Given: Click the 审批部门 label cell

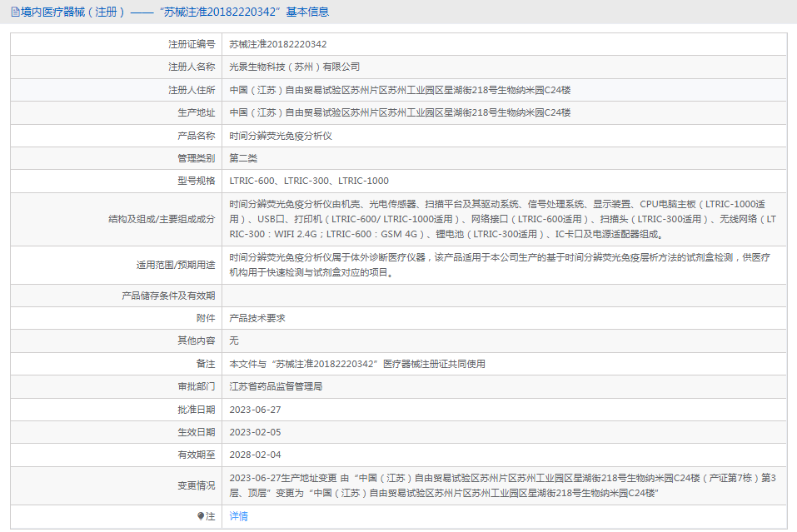Looking at the screenshot, I should (117, 386).
